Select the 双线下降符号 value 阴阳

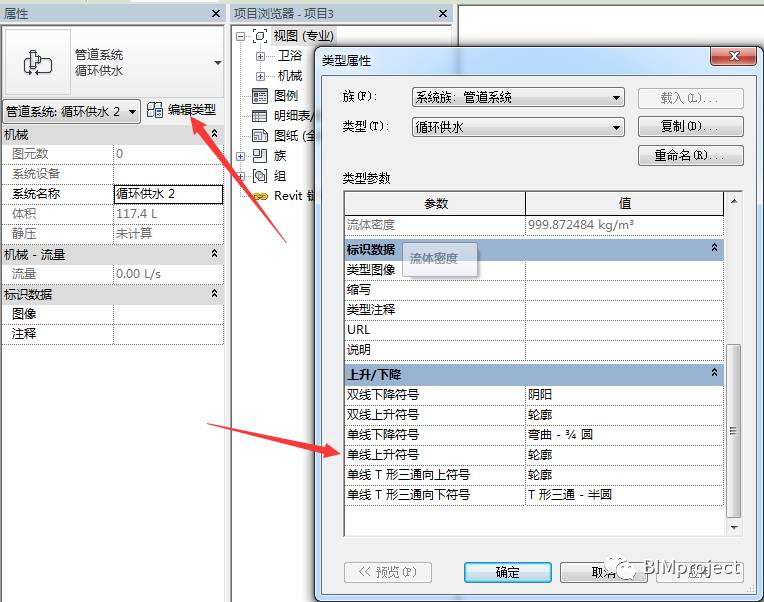[x=624, y=395]
